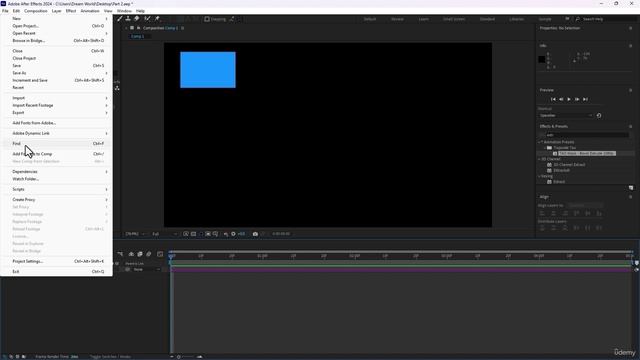
Task: Click the black color swatch in Info
Action: pyautogui.click(x=542, y=60)
